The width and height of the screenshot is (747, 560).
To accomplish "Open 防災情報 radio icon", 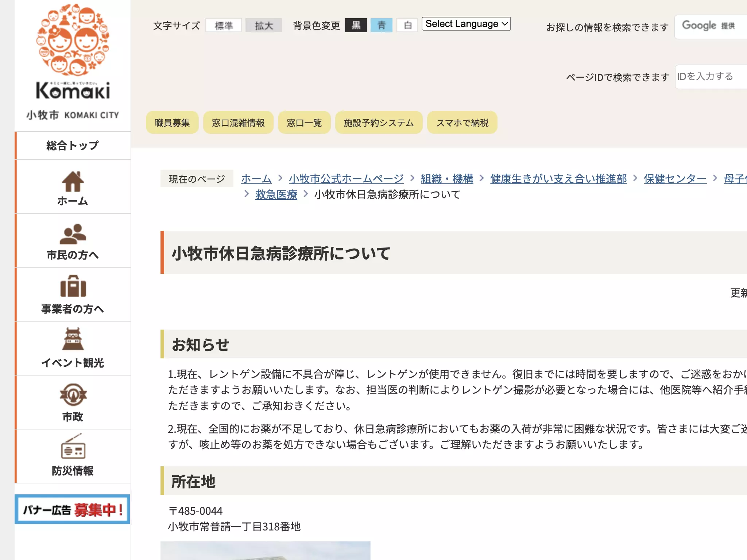I will tap(73, 446).
